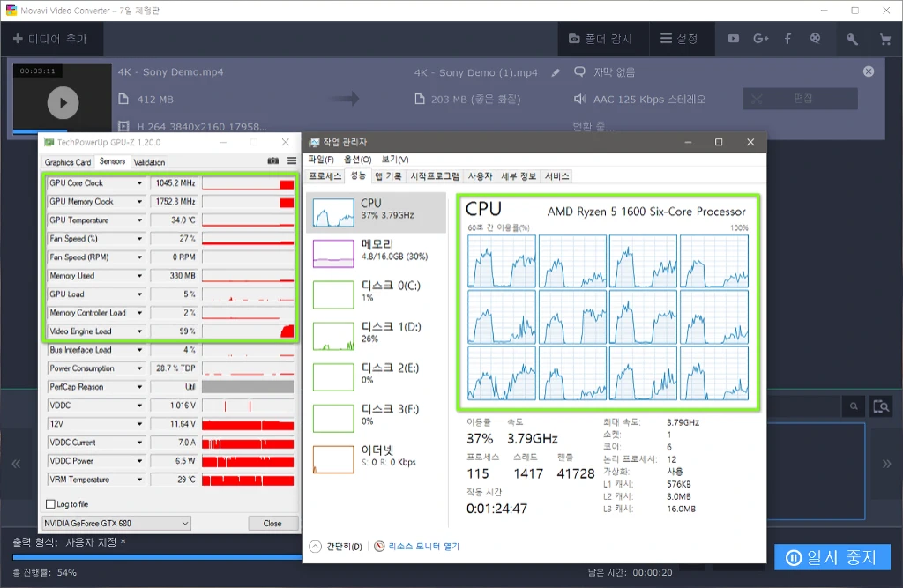Enable the Log to file checkbox
This screenshot has height=588, width=903.
[x=50, y=504]
